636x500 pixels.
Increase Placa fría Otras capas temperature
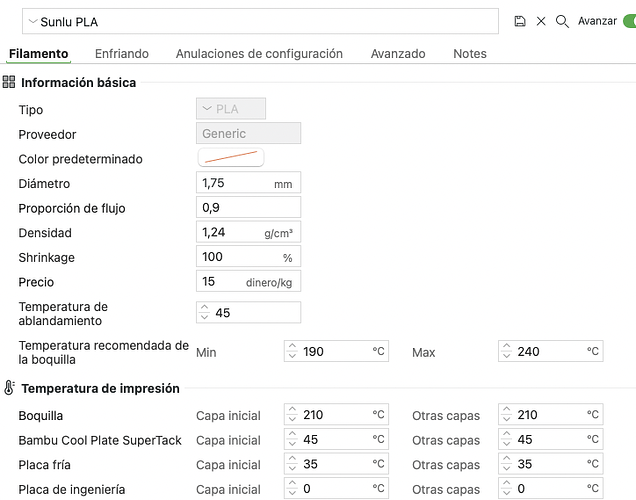coord(507,459)
